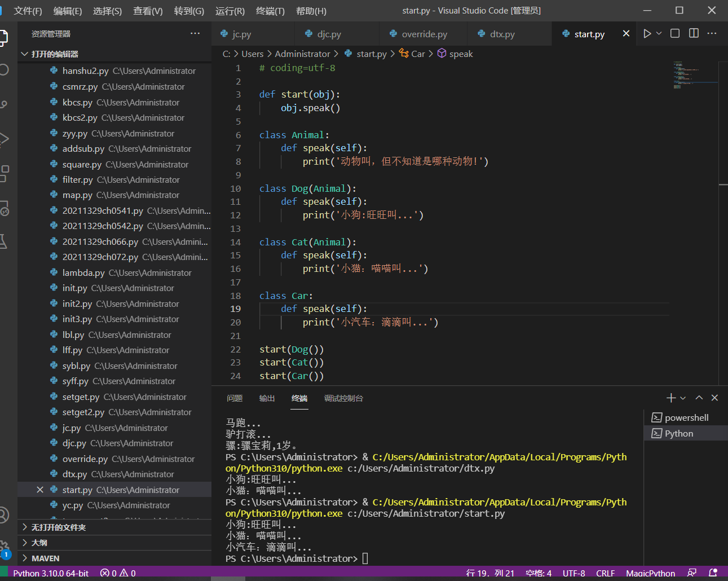Click the new terminal plus icon
Screen dimensions: 728x581
point(670,398)
